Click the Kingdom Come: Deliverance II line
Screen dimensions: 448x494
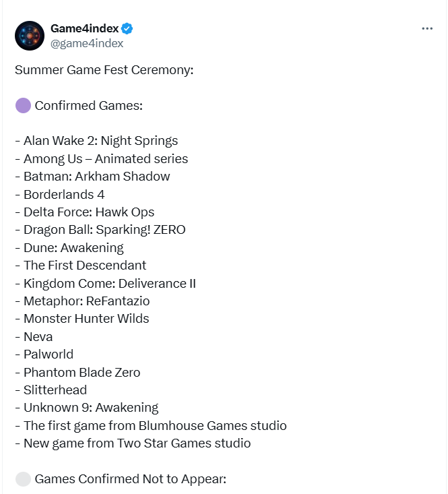point(106,283)
